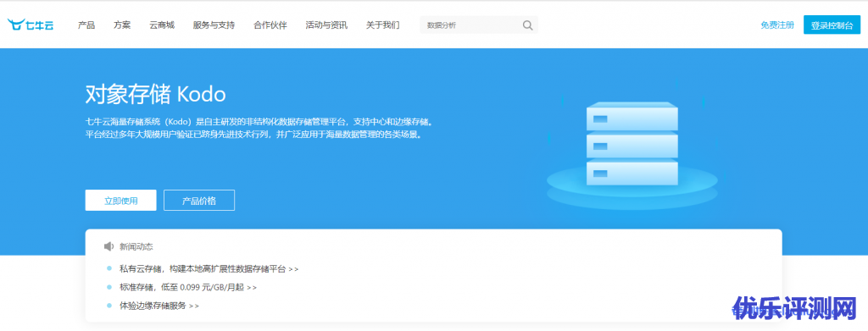Open the 产品 menu
The image size is (868, 331).
[x=86, y=25]
